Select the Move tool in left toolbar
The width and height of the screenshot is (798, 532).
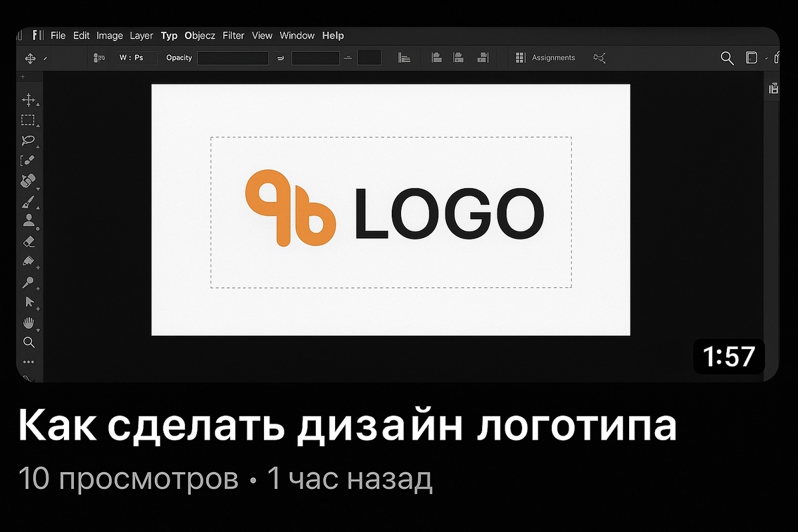point(29,100)
